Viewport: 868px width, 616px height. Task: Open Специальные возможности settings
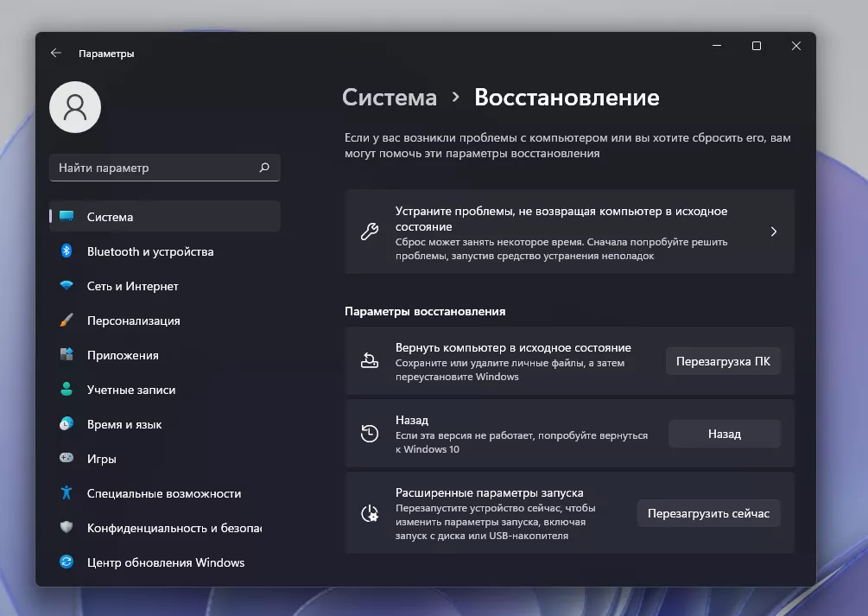[164, 493]
